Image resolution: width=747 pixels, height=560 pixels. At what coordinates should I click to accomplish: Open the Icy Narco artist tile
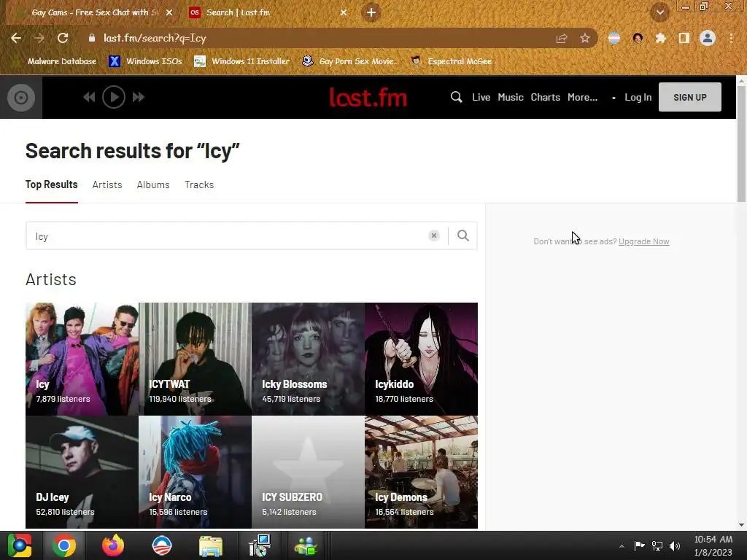coord(195,472)
